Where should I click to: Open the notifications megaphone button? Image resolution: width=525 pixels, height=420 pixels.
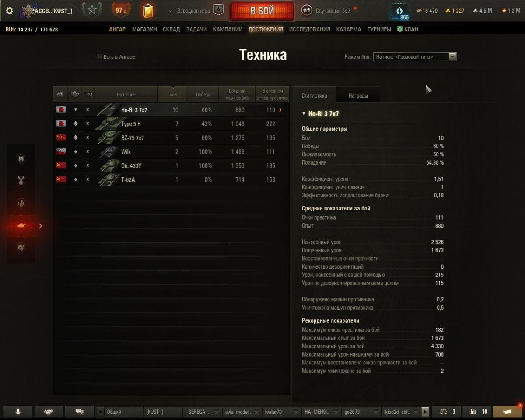[x=507, y=412]
